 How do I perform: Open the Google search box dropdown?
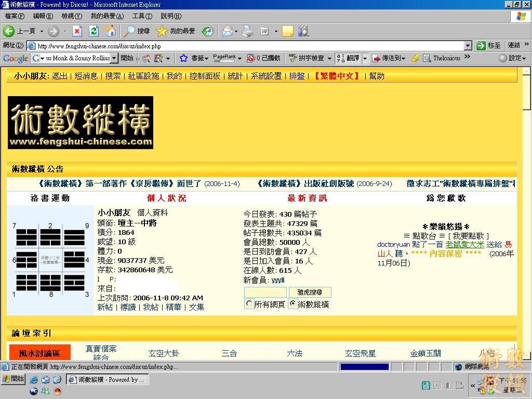pyautogui.click(x=114, y=58)
